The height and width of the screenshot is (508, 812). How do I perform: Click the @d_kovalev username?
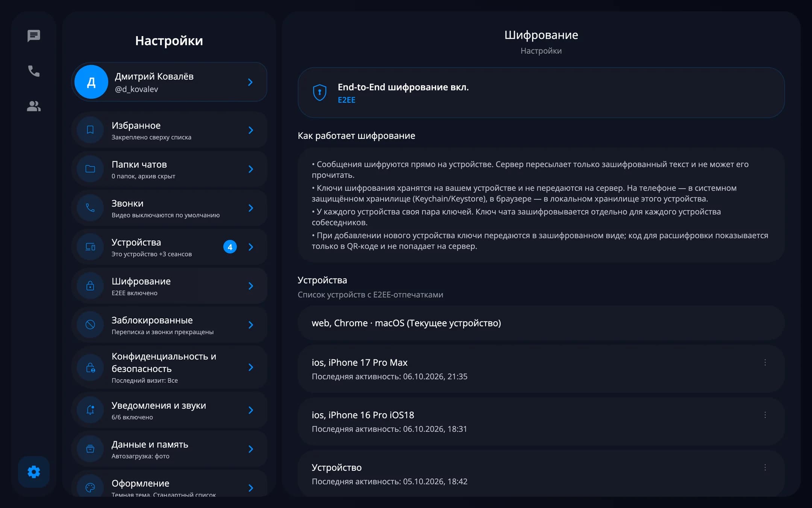(x=136, y=89)
